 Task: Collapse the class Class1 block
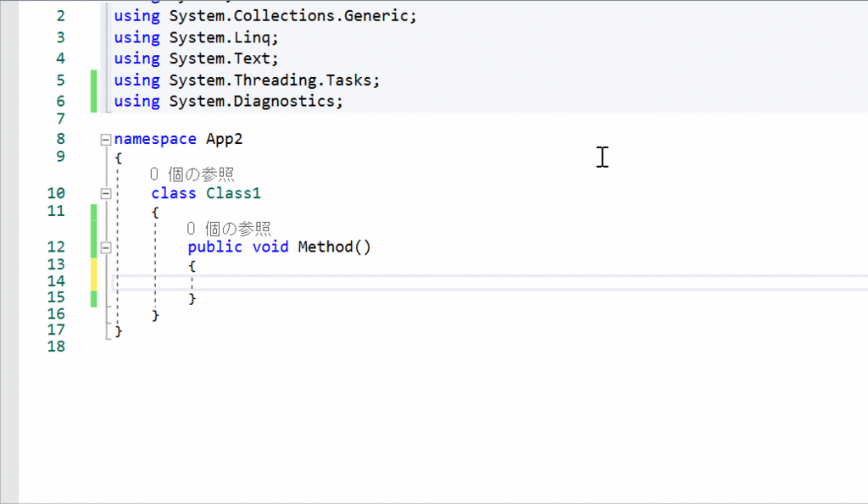pyautogui.click(x=106, y=194)
